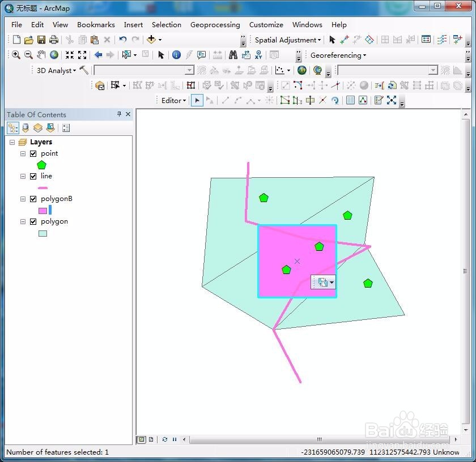This screenshot has width=476, height=462.
Task: Click the light teal polygon symbol swatch
Action: [43, 233]
